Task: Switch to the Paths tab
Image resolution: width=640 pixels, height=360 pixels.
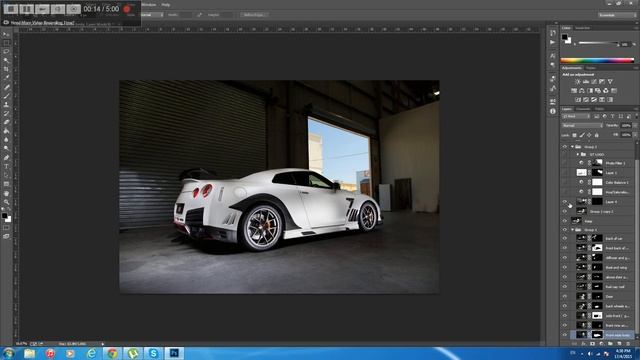Action: pyautogui.click(x=599, y=109)
